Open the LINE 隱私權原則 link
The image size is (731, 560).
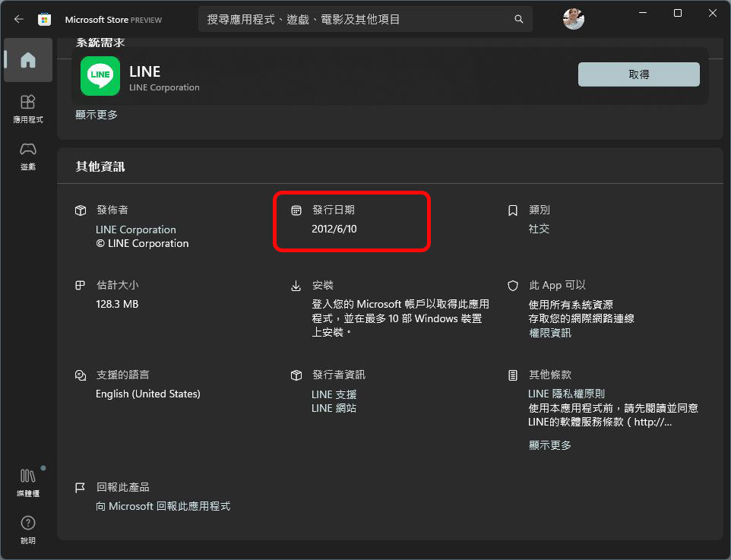pos(567,394)
